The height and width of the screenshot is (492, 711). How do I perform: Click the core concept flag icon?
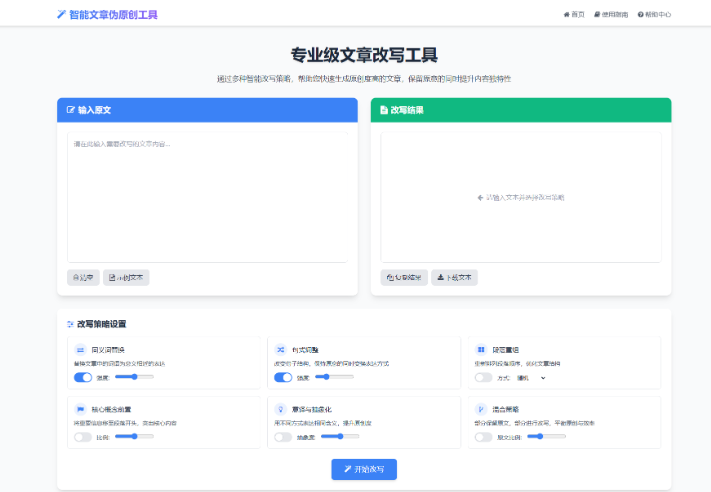80,410
